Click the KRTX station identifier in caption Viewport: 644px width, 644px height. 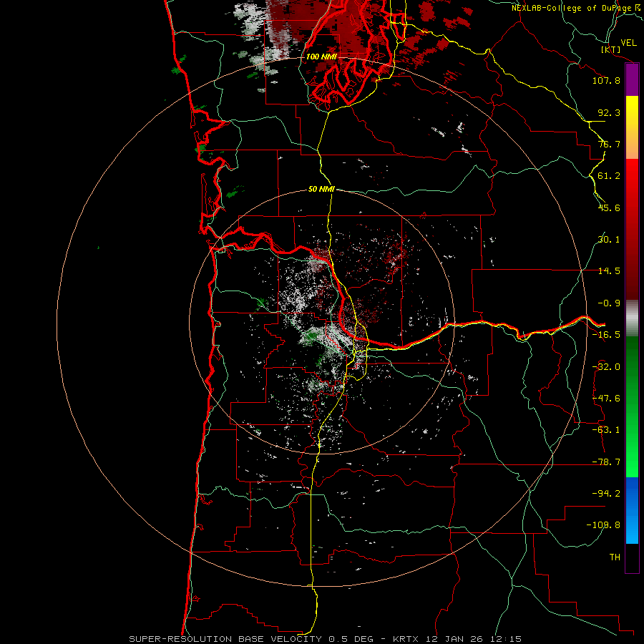(x=406, y=639)
